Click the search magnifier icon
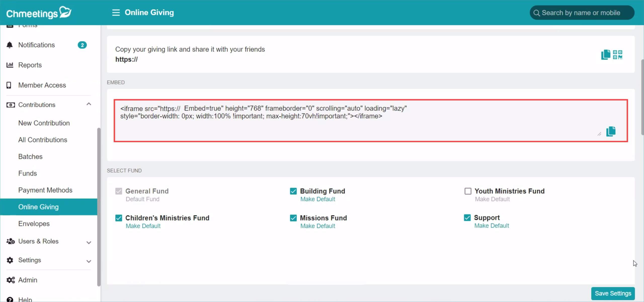 coord(536,13)
